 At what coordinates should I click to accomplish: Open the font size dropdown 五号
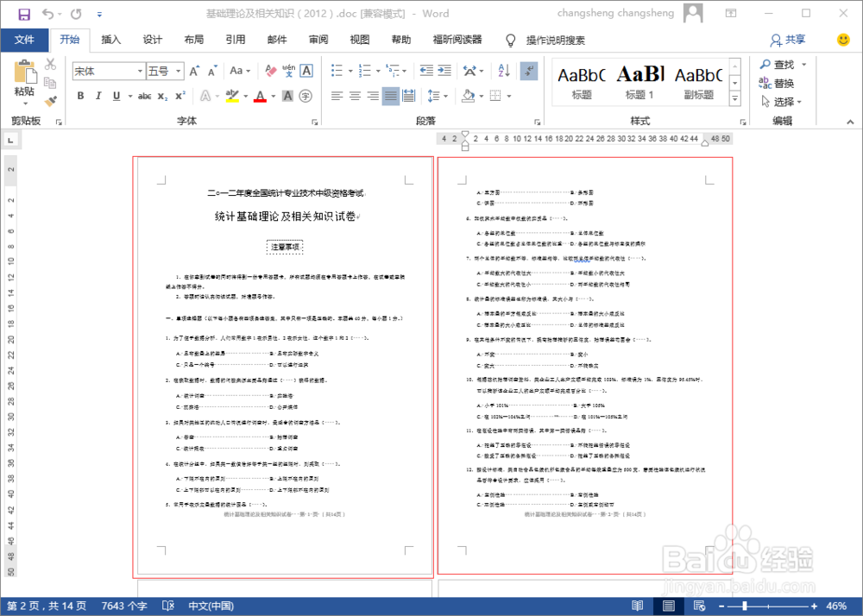coord(179,72)
